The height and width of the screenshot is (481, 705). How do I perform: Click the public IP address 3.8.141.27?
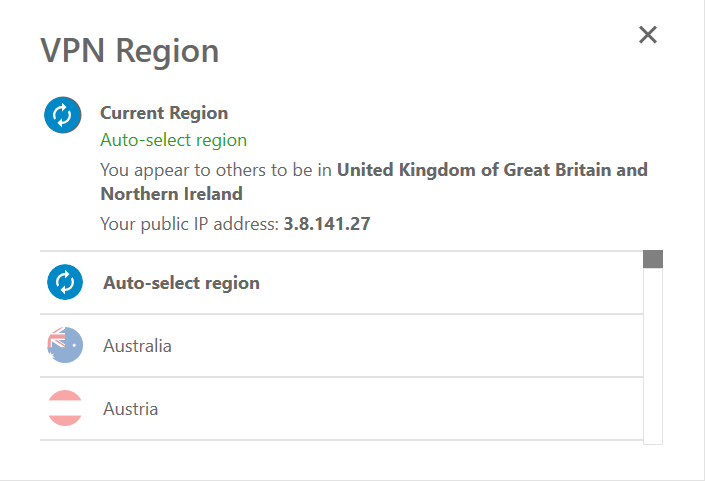(x=327, y=223)
